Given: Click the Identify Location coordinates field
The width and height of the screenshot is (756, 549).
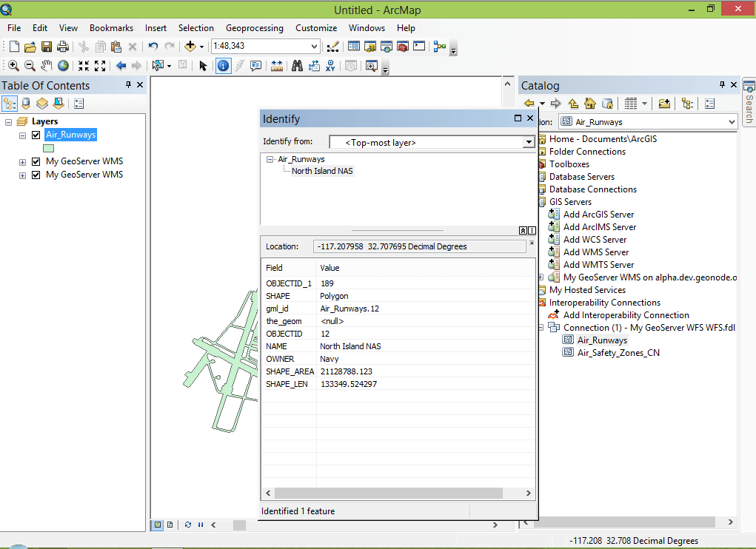Looking at the screenshot, I should (419, 246).
